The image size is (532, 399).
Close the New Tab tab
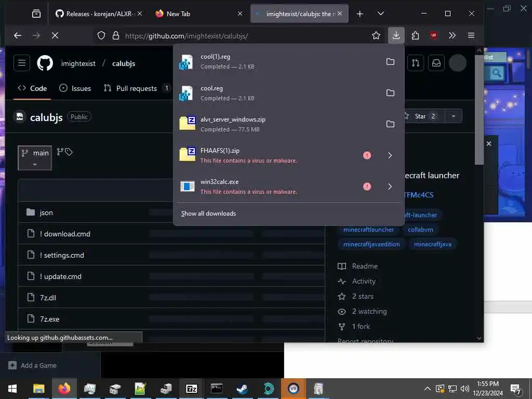[x=240, y=14]
